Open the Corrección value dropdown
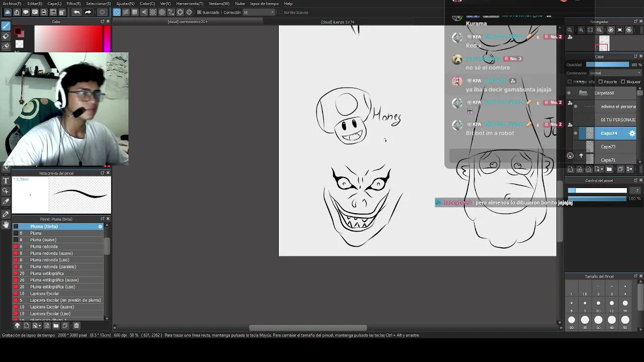Viewport: 644px width, 362px height. click(x=273, y=12)
